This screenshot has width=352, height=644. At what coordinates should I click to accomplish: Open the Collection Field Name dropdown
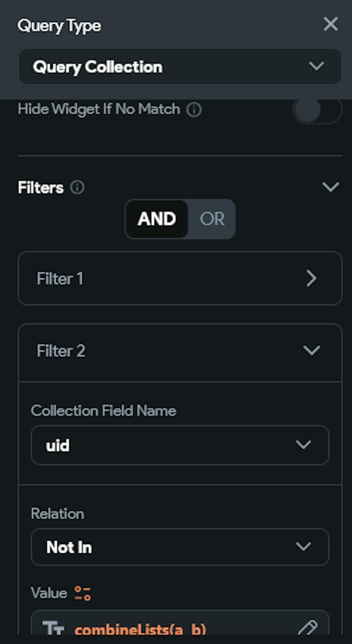coord(180,445)
